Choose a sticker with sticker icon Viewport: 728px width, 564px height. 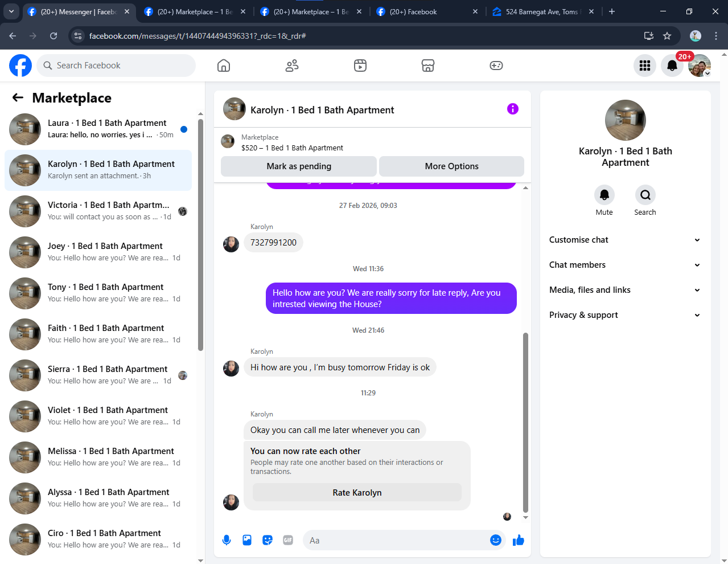pyautogui.click(x=268, y=540)
